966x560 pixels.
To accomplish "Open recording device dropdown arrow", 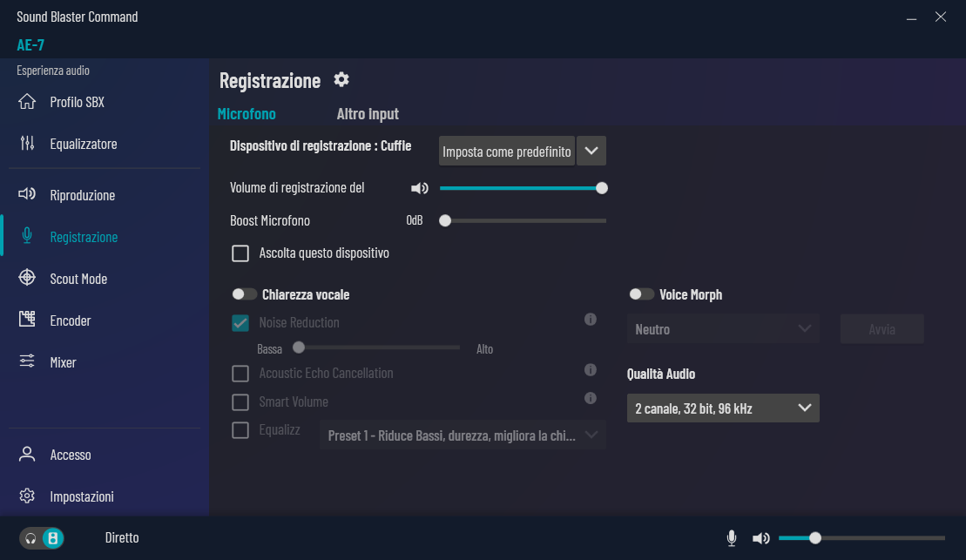I will coord(591,151).
